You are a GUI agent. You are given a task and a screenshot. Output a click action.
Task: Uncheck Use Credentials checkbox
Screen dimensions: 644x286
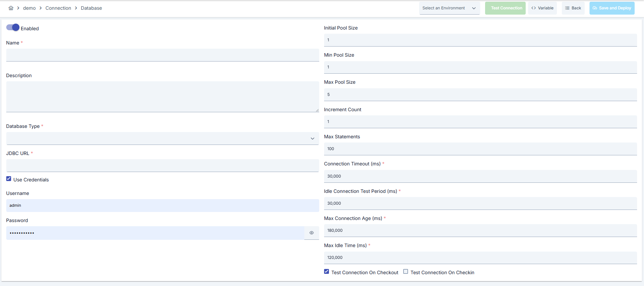(x=9, y=179)
